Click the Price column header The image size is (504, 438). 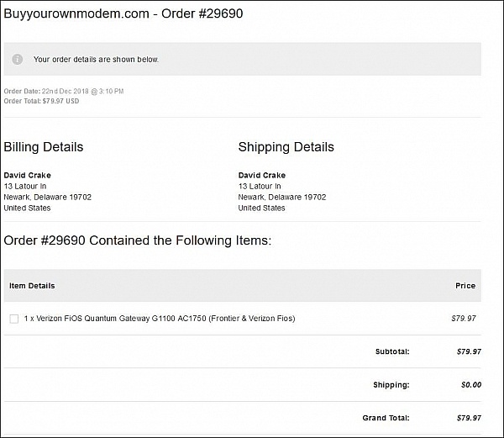pos(465,286)
